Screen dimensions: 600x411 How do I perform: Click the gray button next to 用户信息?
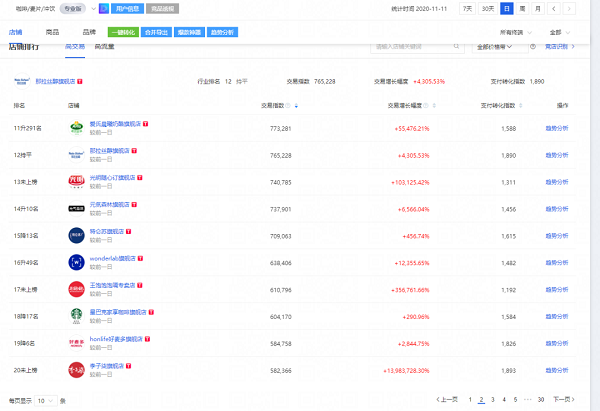(x=162, y=8)
